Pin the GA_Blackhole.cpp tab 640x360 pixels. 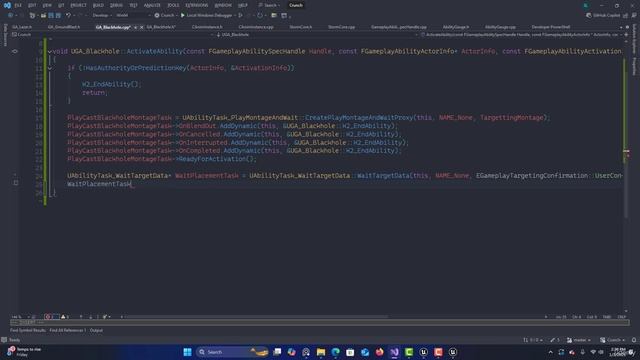pyautogui.click(x=136, y=27)
